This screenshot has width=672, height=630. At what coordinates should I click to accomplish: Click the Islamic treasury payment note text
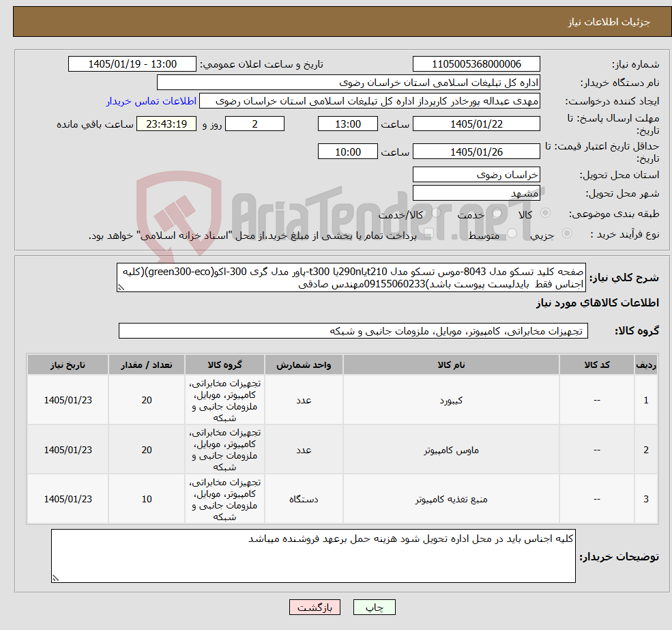(x=252, y=235)
